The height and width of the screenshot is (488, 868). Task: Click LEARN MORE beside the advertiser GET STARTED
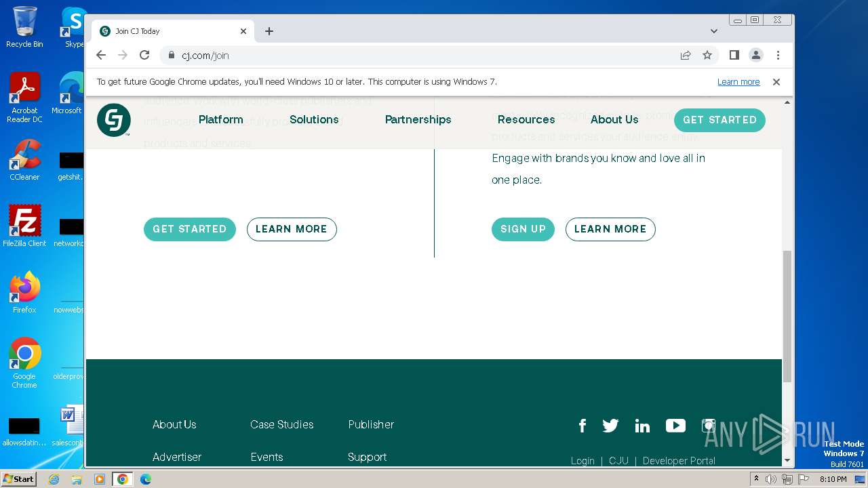tap(292, 229)
